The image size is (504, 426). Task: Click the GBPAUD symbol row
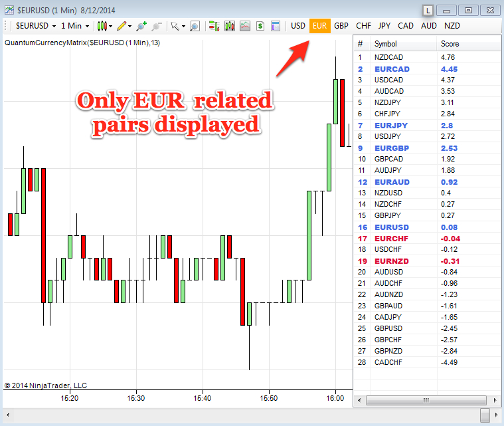pyautogui.click(x=427, y=306)
